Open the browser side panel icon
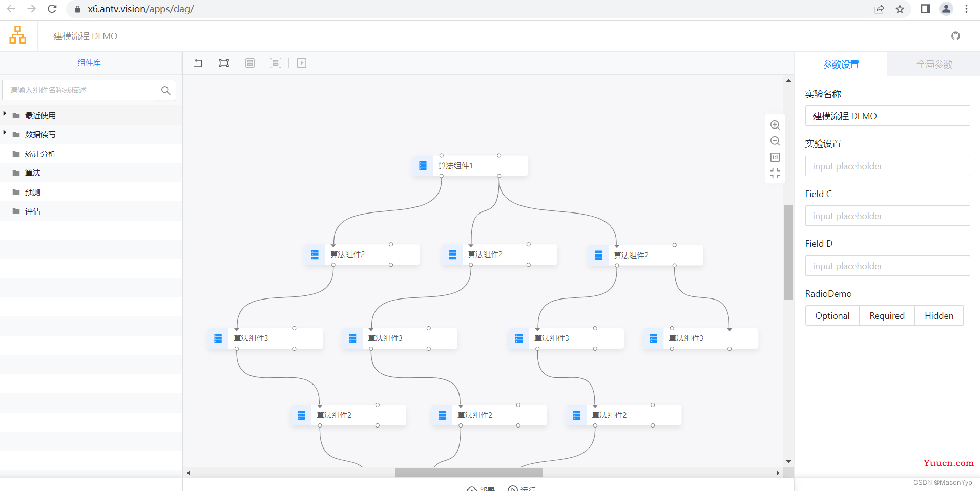This screenshot has height=491, width=980. pyautogui.click(x=925, y=9)
